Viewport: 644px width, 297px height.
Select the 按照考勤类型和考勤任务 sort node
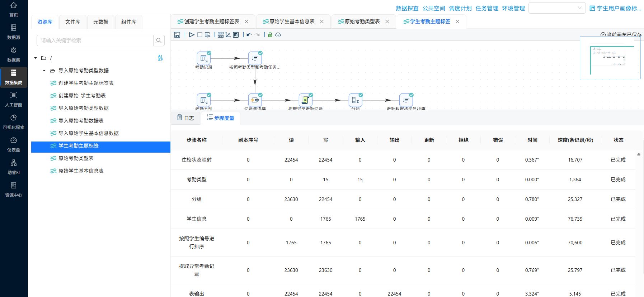tap(255, 58)
